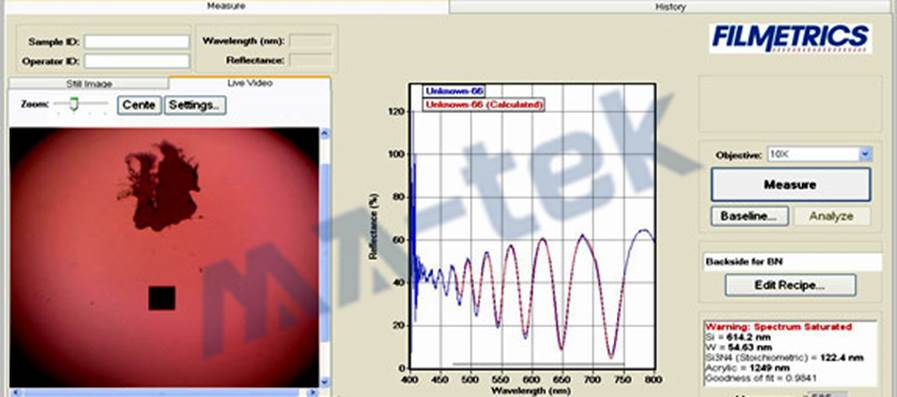The image size is (897, 397).
Task: Click the video pane scroll up arrow
Action: [325, 133]
